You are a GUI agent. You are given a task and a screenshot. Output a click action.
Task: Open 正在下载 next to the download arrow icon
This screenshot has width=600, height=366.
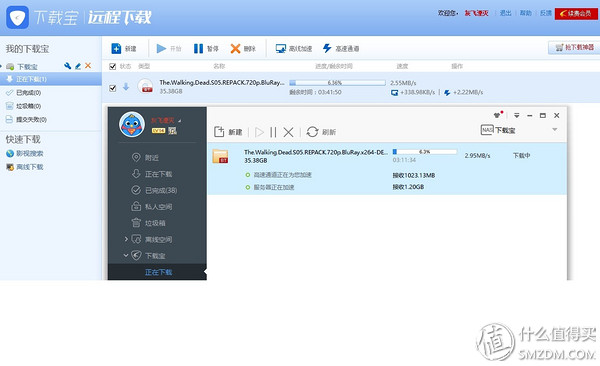point(157,174)
